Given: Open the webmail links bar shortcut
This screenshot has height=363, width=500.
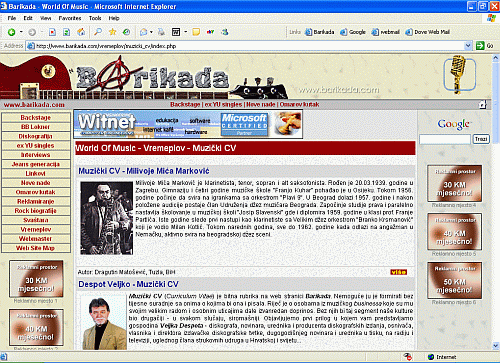Looking at the screenshot, I should point(386,32).
